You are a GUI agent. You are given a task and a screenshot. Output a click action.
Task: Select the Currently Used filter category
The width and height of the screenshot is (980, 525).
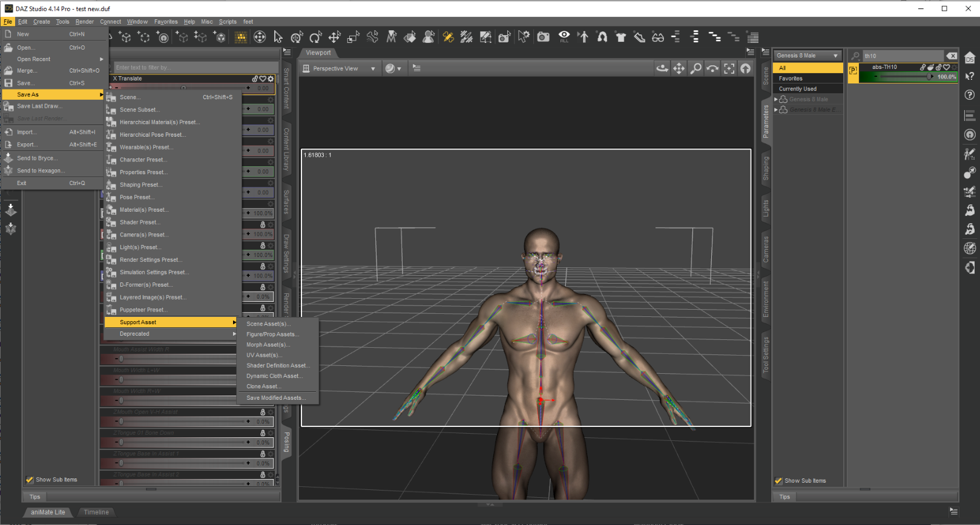coord(808,89)
